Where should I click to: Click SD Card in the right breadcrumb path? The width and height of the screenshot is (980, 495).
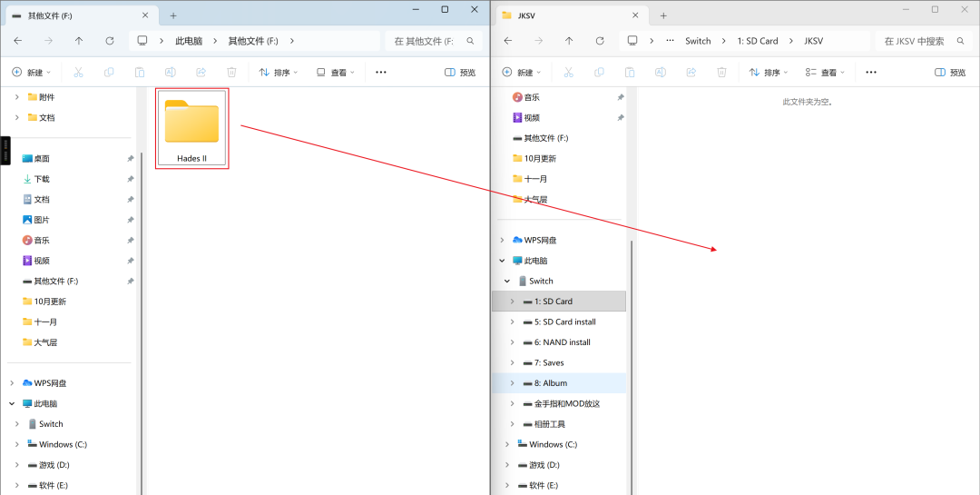[758, 41]
